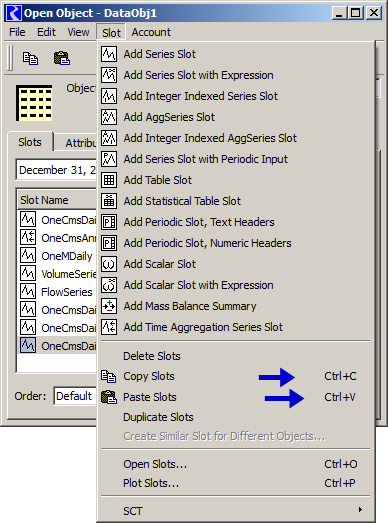Click the Add Integer Indexed Series Slot icon
This screenshot has width=388, height=523.
[x=109, y=96]
